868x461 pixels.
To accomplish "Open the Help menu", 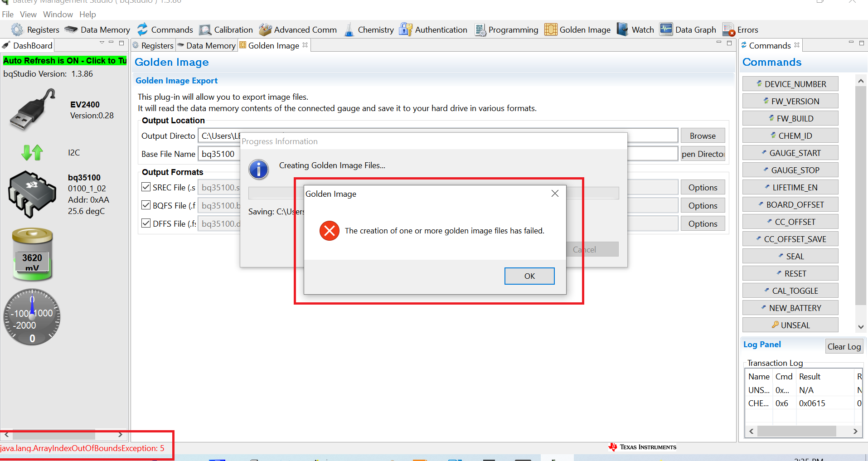I will coord(87,15).
